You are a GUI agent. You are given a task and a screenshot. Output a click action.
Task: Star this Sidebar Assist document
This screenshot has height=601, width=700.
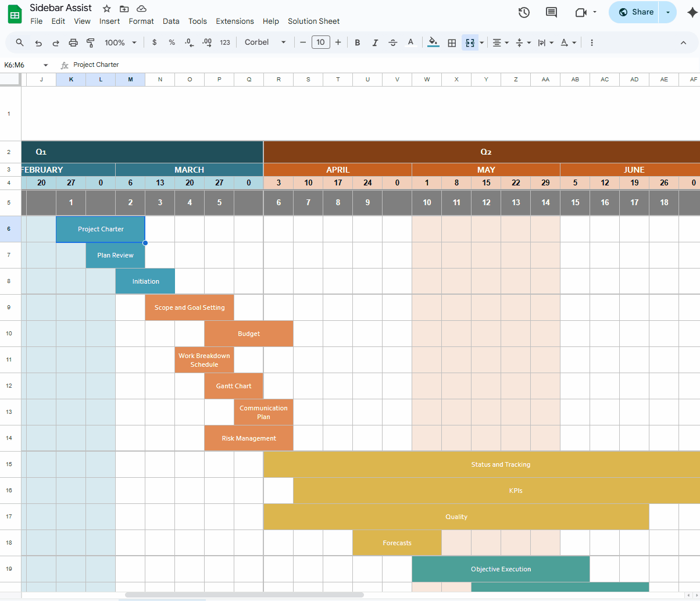(x=106, y=9)
